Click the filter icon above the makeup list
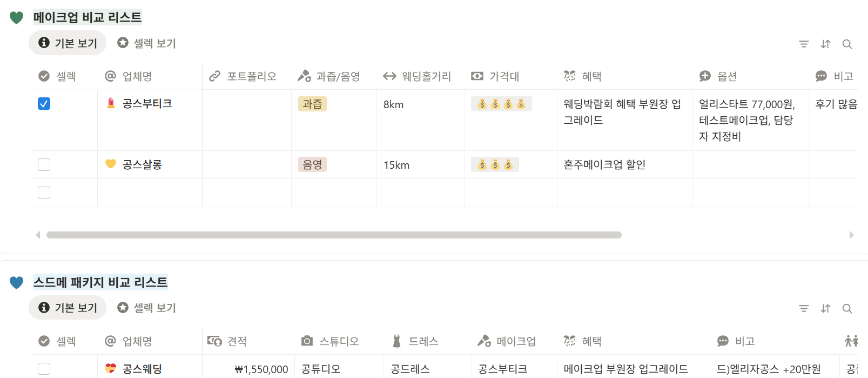 (804, 44)
